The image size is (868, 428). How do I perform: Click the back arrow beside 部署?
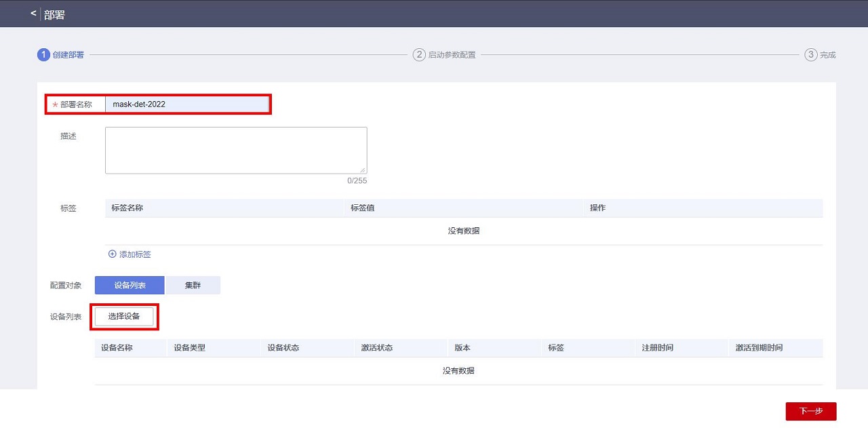tap(33, 14)
